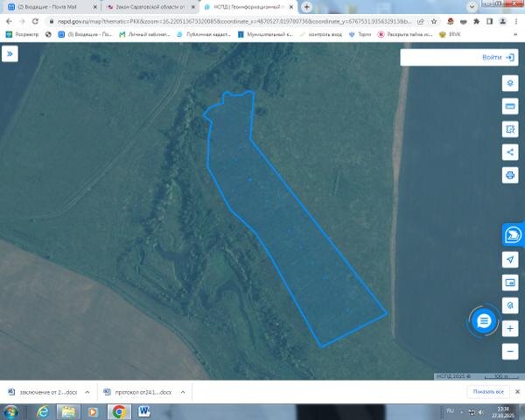
Task: Switch to Word from taskbar
Action: pos(144,411)
